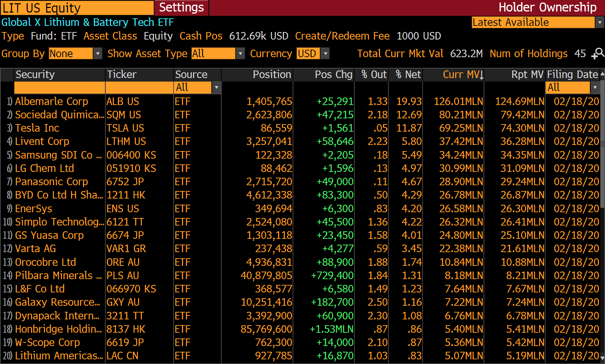Select the Lithium Americas row

300,356
